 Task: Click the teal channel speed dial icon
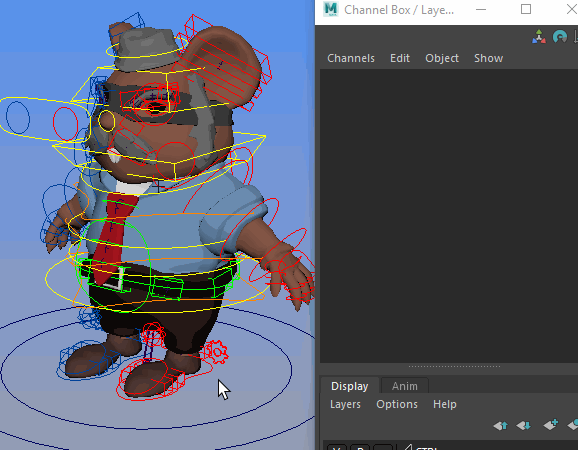pos(560,37)
